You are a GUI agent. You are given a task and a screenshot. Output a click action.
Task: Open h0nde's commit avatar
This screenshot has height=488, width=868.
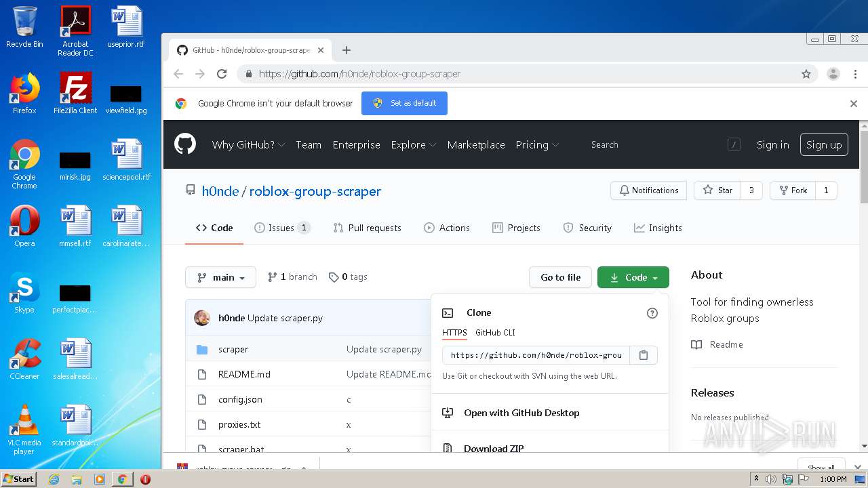(x=202, y=318)
